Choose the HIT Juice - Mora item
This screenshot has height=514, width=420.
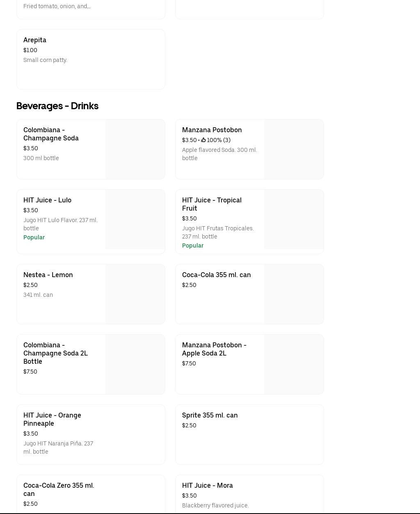tap(207, 485)
